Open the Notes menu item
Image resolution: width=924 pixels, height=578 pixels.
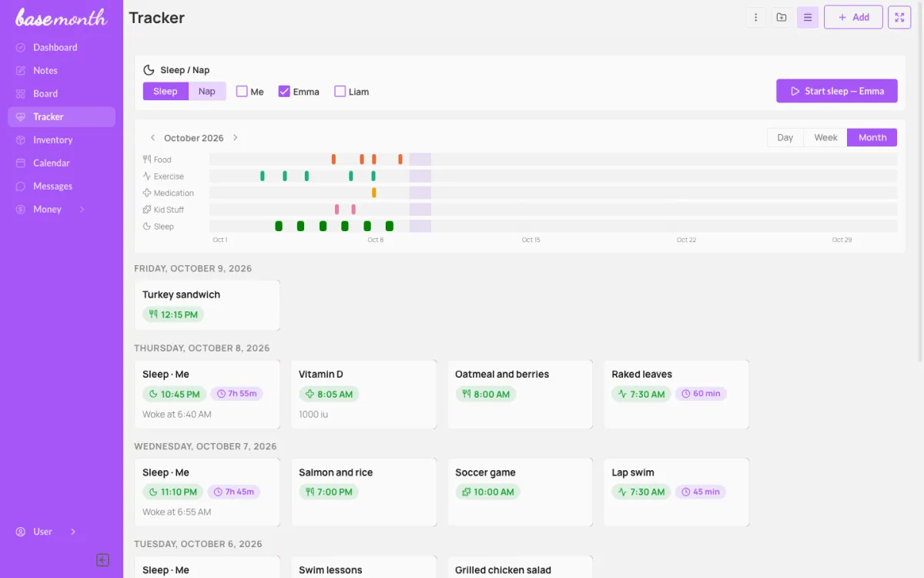(62, 70)
